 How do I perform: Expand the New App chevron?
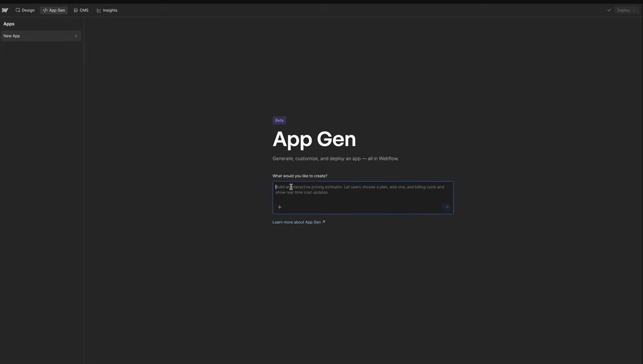click(76, 36)
